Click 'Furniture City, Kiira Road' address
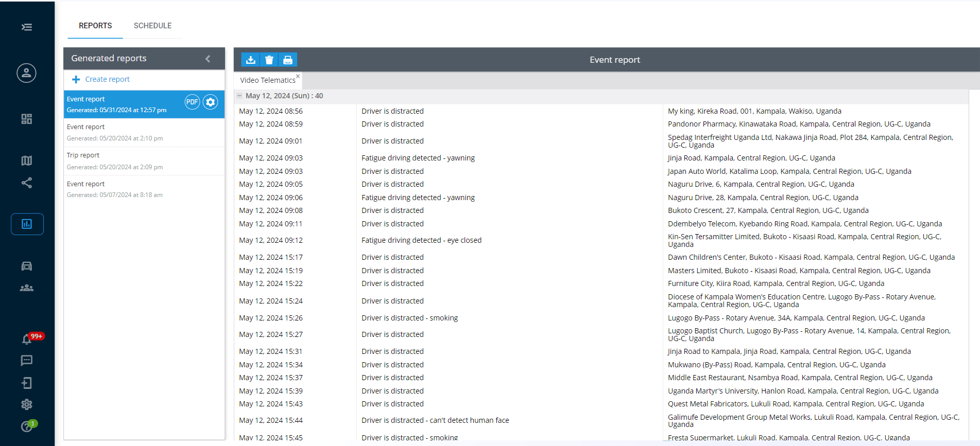This screenshot has height=446, width=980. click(776, 283)
